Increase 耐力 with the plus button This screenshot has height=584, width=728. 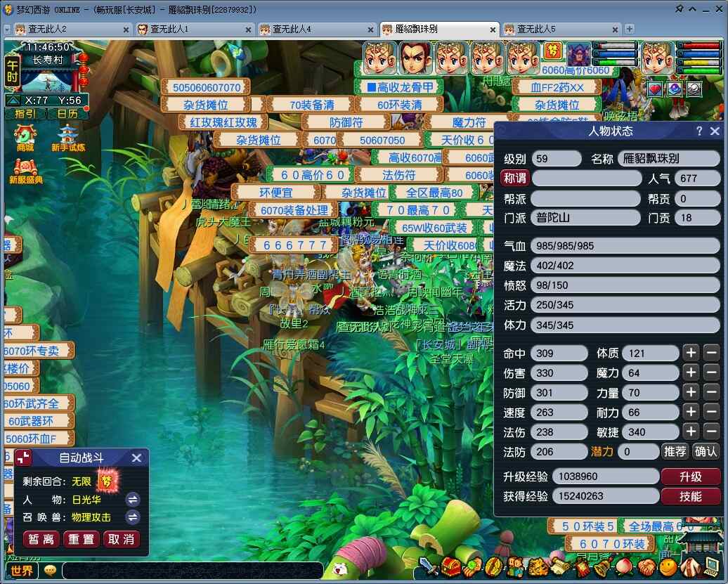click(x=690, y=412)
